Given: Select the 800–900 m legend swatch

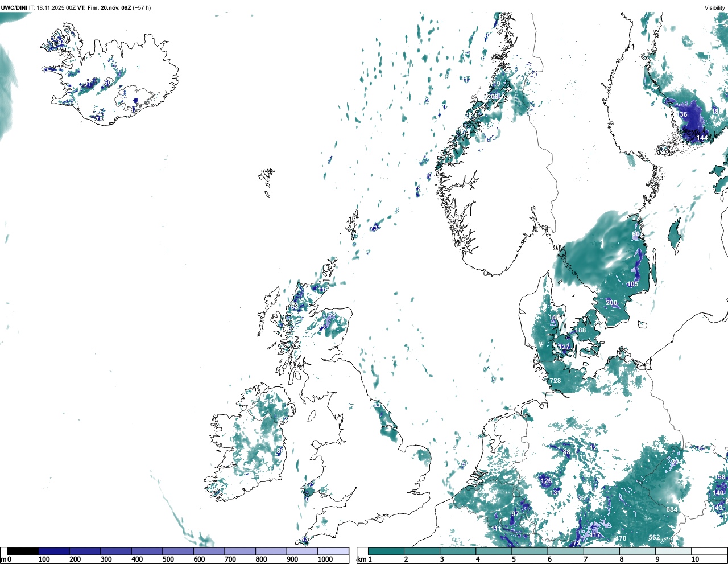Looking at the screenshot, I should (x=271, y=551).
